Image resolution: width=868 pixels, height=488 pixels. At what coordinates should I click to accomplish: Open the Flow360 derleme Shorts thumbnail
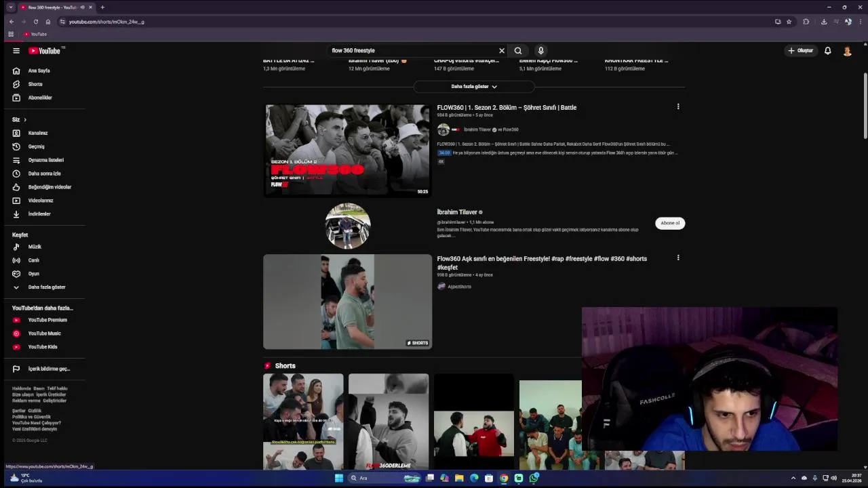[389, 422]
